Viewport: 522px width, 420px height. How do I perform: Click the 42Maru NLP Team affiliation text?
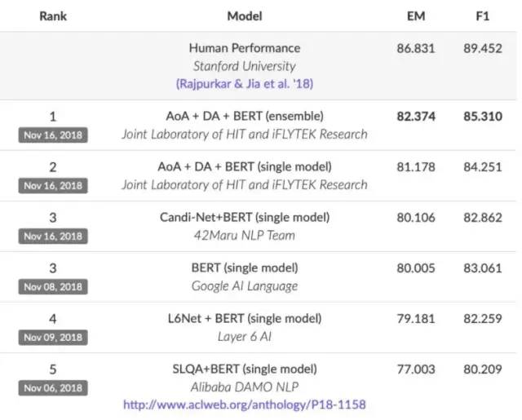[245, 235]
